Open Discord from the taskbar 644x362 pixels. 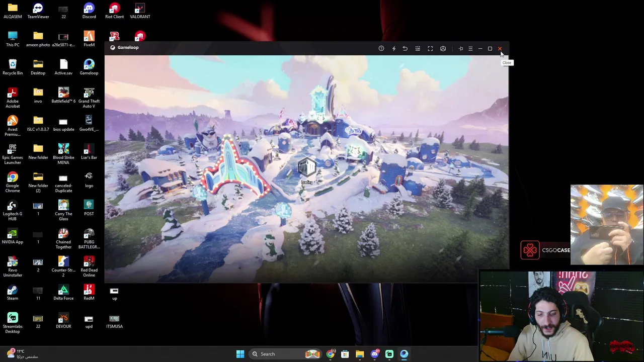[x=374, y=354]
